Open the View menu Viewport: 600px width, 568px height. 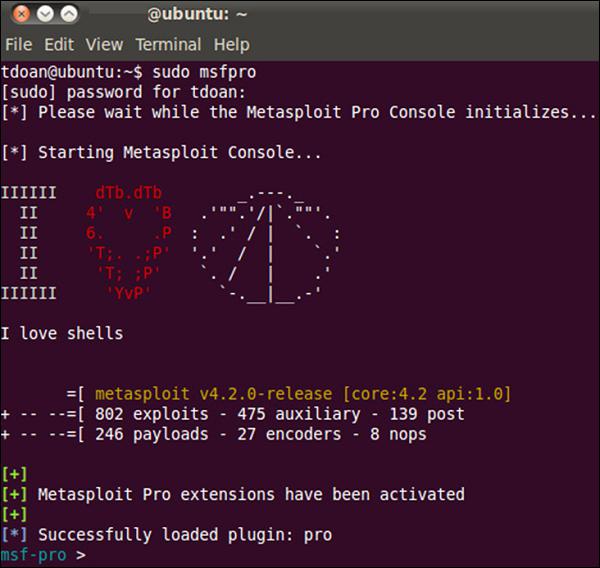[x=104, y=44]
